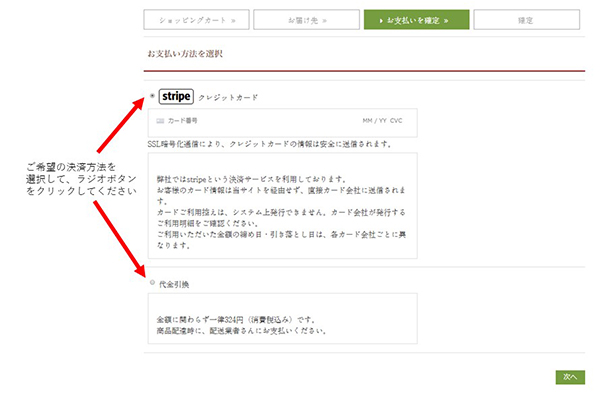Click the SSL暗号化通信 notice text
The height and width of the screenshot is (394, 600).
coord(270,144)
